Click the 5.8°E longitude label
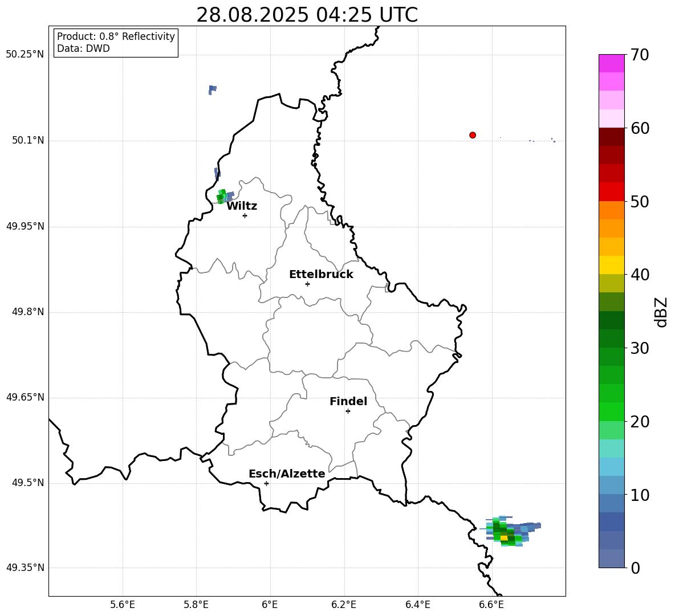Image resolution: width=675 pixels, height=616 pixels. tap(196, 605)
